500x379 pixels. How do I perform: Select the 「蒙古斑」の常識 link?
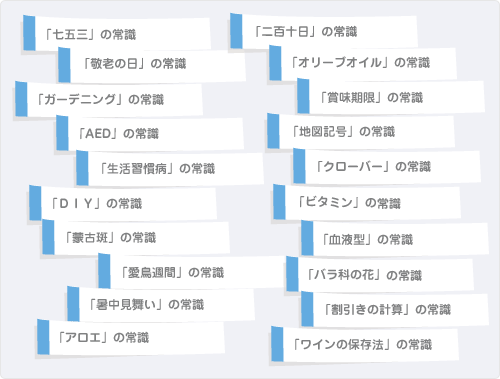136,237
